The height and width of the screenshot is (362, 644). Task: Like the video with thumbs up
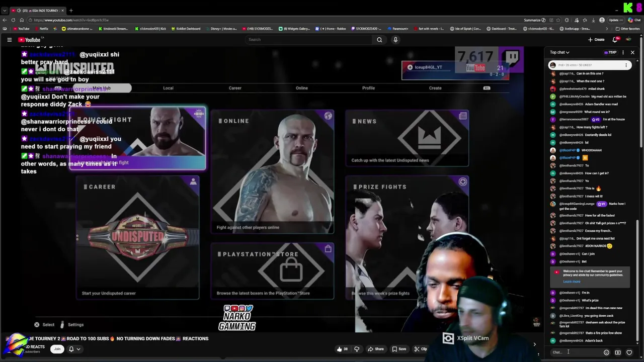pos(342,349)
